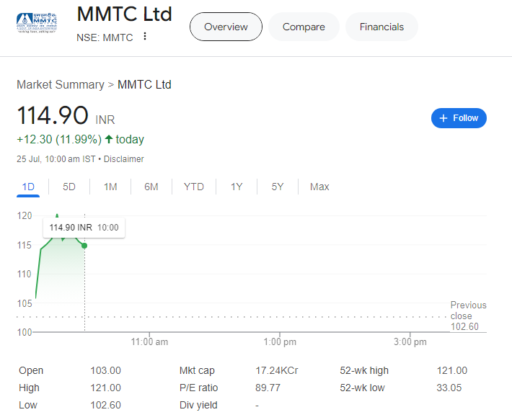512x420 pixels.
Task: Open the Disclaimer link
Action: [124, 159]
